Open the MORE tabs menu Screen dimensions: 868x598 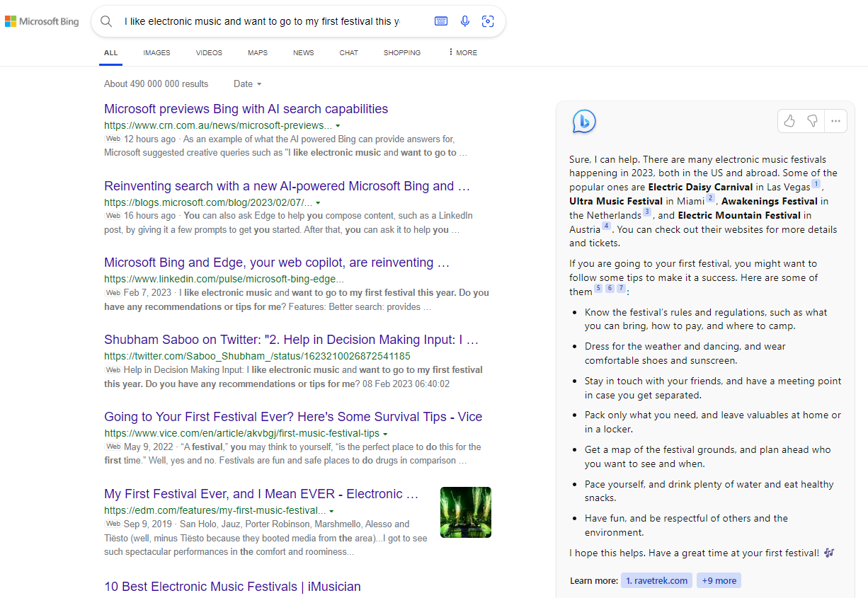click(x=463, y=52)
